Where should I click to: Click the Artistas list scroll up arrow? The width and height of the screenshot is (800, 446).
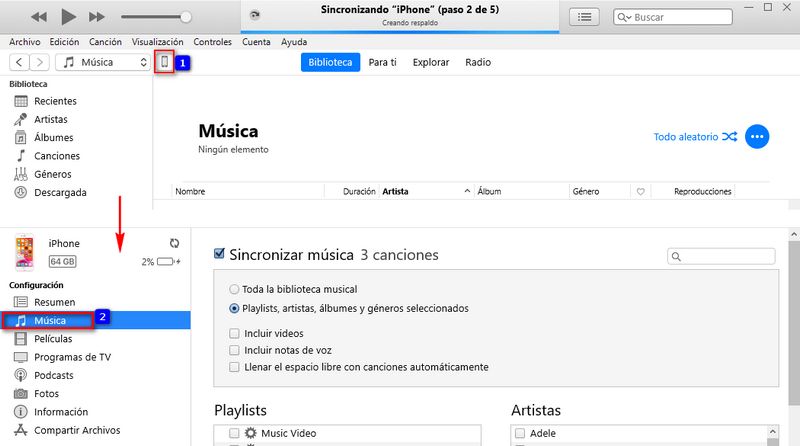pyautogui.click(x=773, y=432)
